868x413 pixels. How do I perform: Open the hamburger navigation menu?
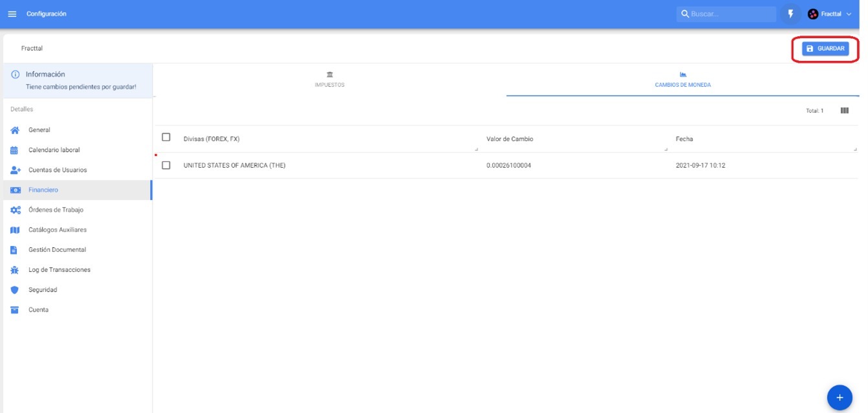(x=12, y=14)
